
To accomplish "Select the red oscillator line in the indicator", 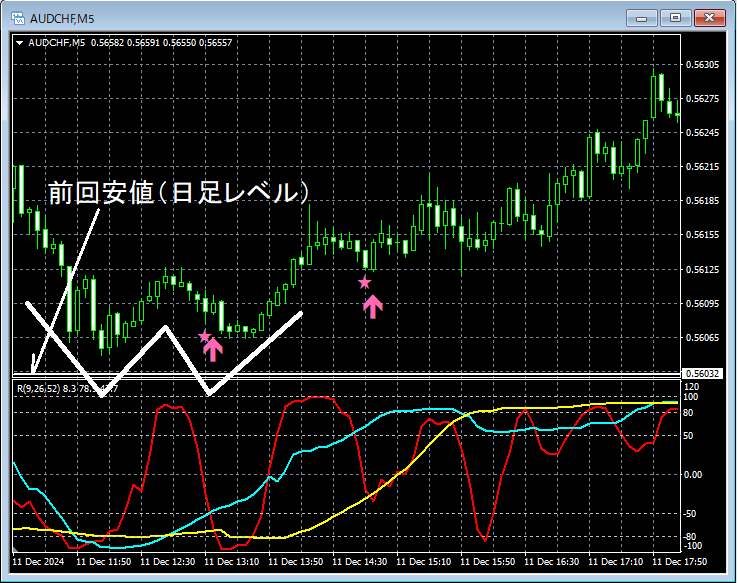I will (x=485, y=538).
